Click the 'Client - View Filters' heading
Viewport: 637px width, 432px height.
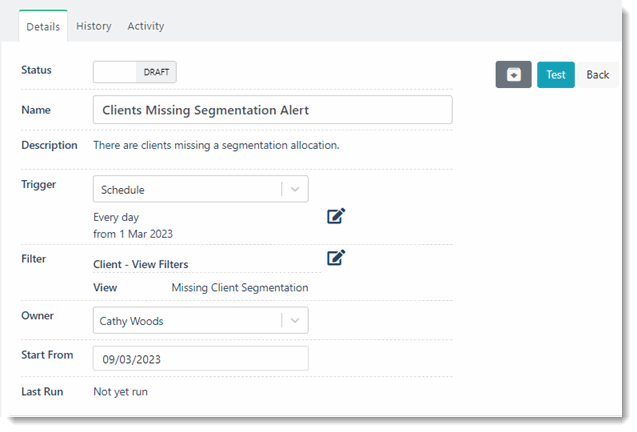coord(141,264)
